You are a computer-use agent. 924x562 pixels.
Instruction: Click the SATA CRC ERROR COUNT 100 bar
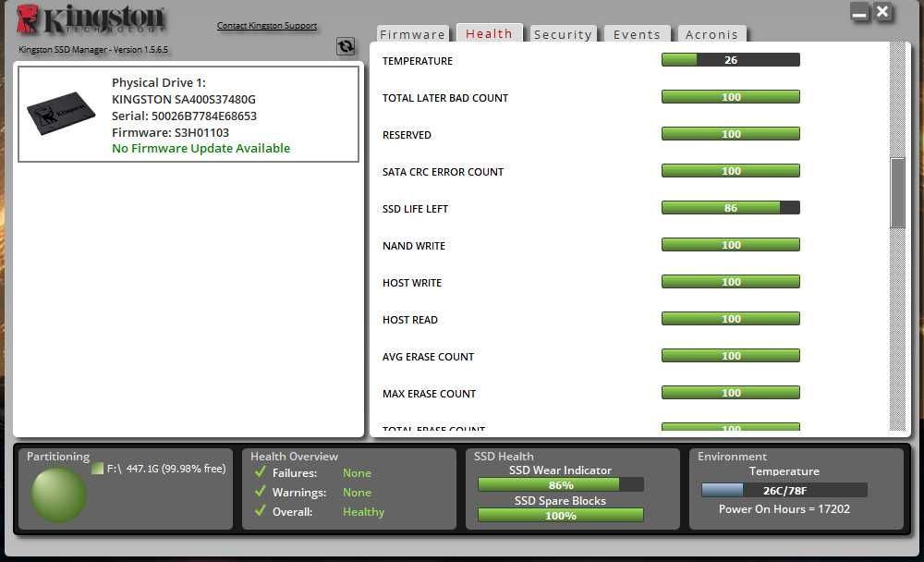click(731, 170)
